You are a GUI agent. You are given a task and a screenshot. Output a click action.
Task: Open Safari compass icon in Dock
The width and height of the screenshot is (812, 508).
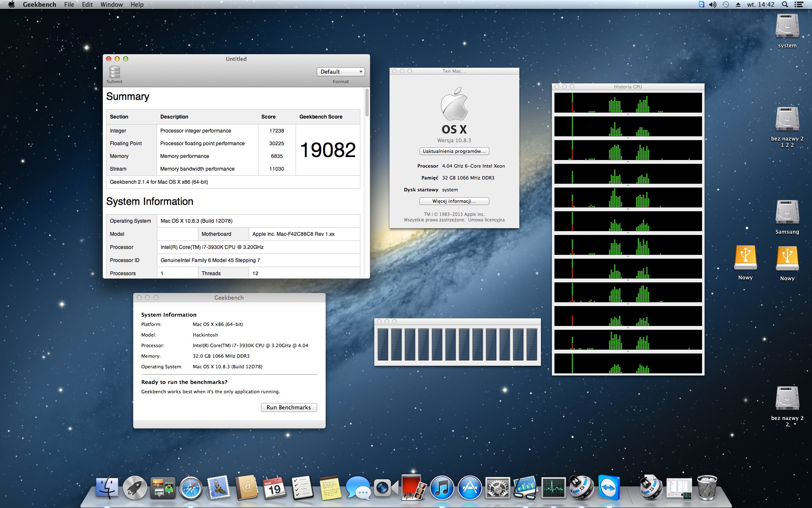(x=191, y=488)
